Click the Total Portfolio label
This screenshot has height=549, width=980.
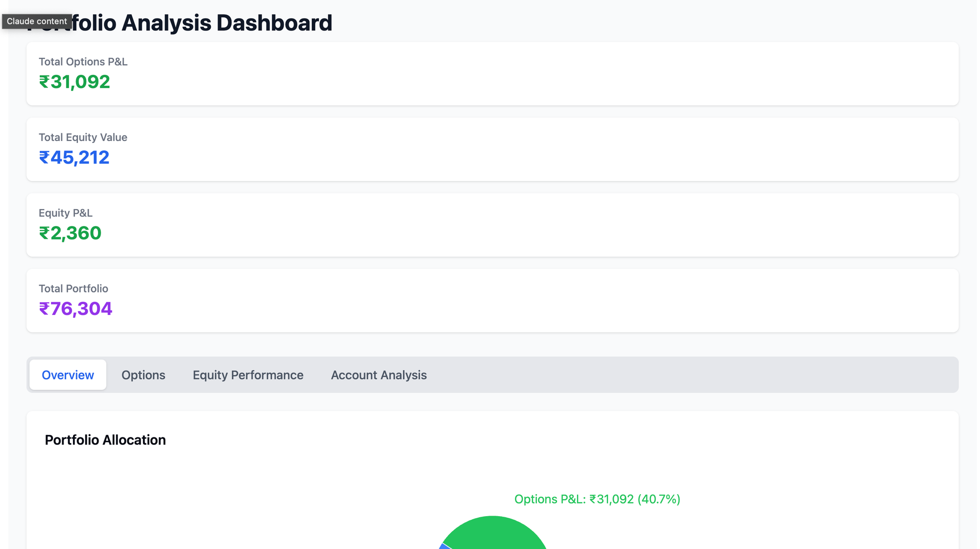[x=73, y=289]
